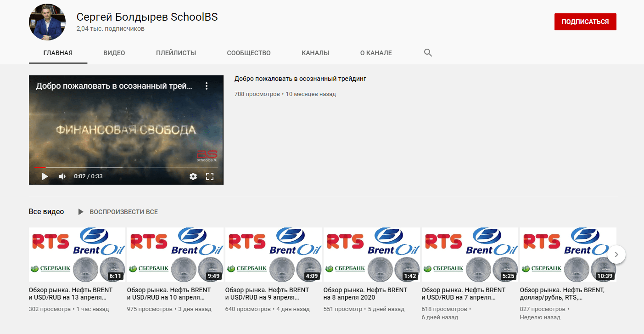The width and height of the screenshot is (644, 334).
Task: Play the welcome video with the play button
Action: click(x=45, y=176)
